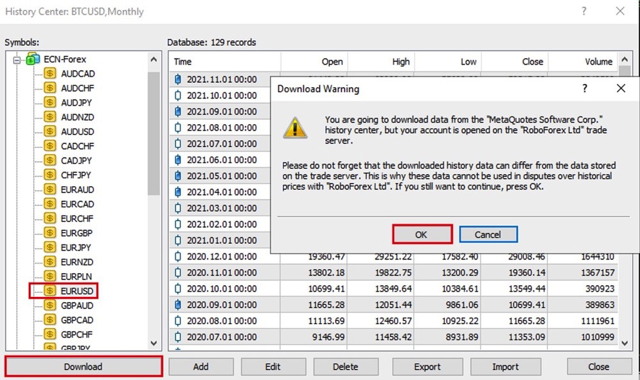
Task: Click the Open column header
Action: [x=314, y=62]
